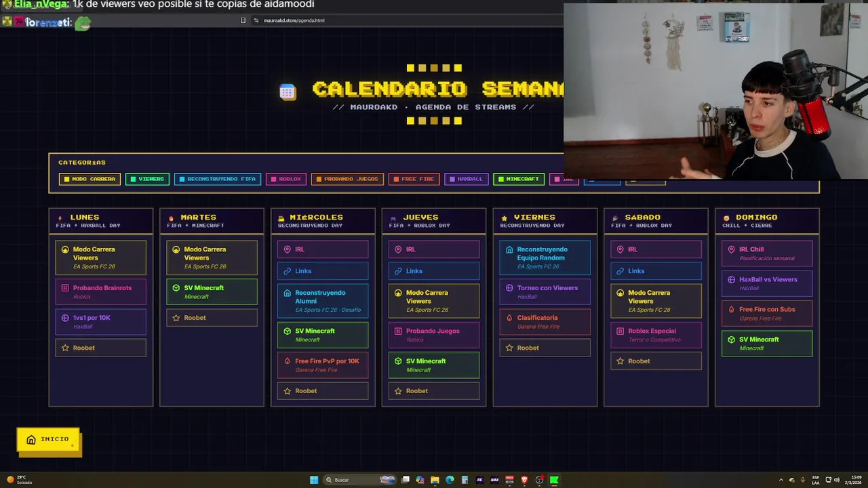Image resolution: width=868 pixels, height=488 pixels.
Task: Click the browser address bar URL
Action: pos(294,20)
